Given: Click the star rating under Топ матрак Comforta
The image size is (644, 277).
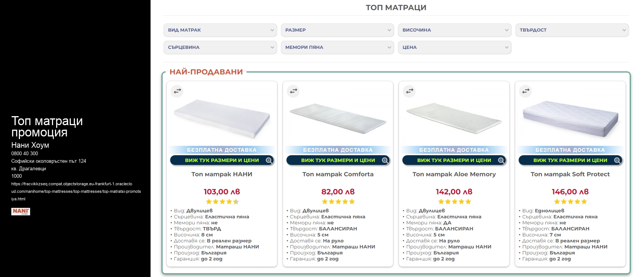Looking at the screenshot, I should click(338, 201).
